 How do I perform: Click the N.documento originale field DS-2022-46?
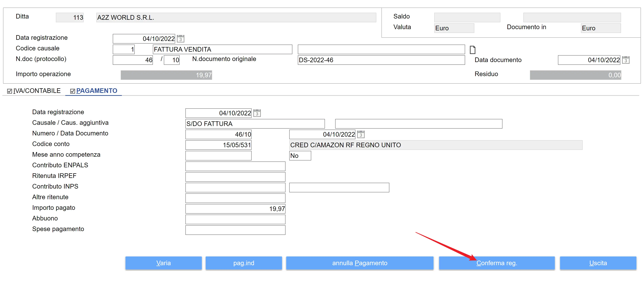pos(381,60)
